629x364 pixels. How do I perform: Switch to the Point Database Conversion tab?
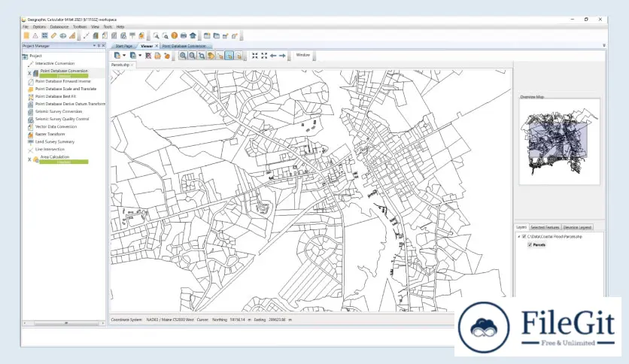tap(184, 46)
